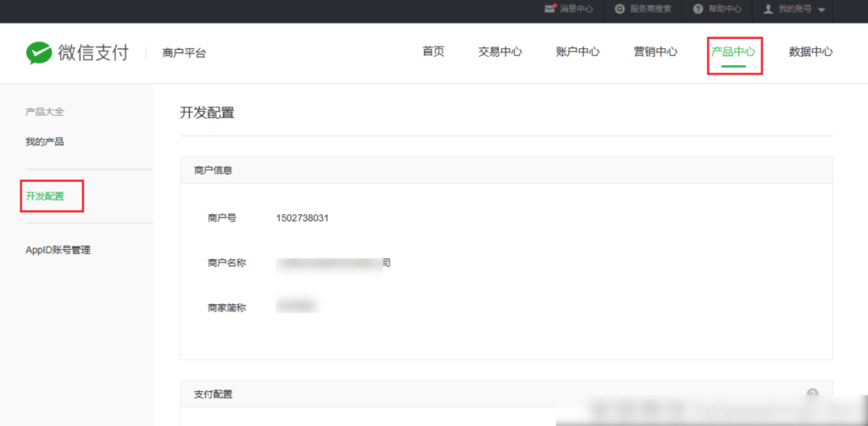Image resolution: width=868 pixels, height=426 pixels.
Task: Open 我的产品 in the sidebar
Action: click(45, 141)
